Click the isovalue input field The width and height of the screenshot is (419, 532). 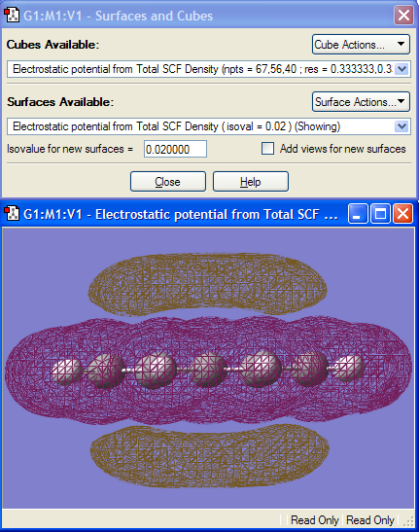pyautogui.click(x=175, y=149)
